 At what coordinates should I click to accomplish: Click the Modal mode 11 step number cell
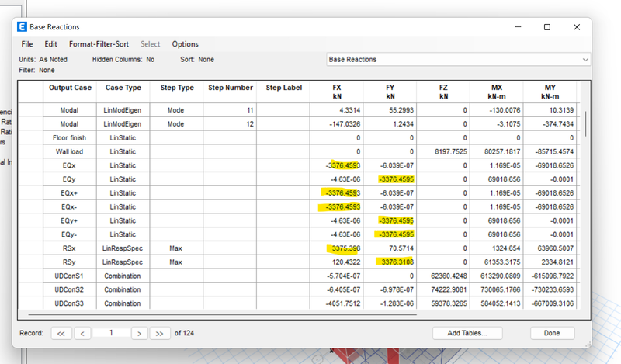click(x=230, y=110)
